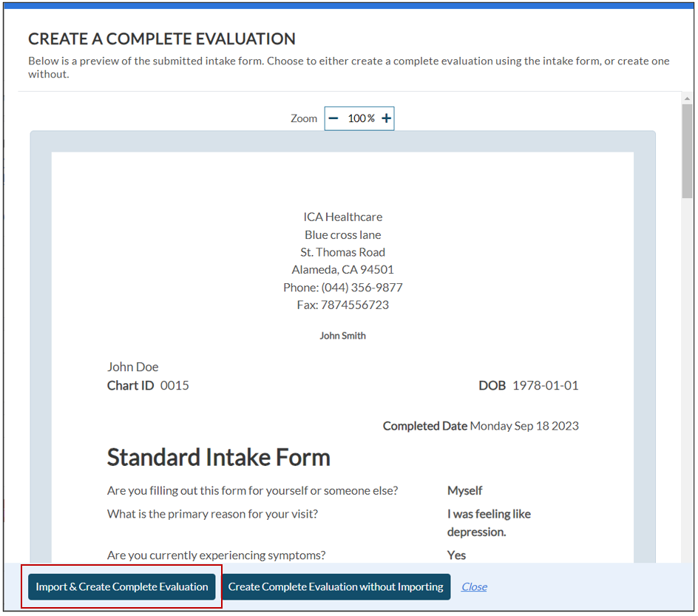Image resolution: width=698 pixels, height=616 pixels.
Task: Click the 100% zoom value field
Action: point(361,118)
